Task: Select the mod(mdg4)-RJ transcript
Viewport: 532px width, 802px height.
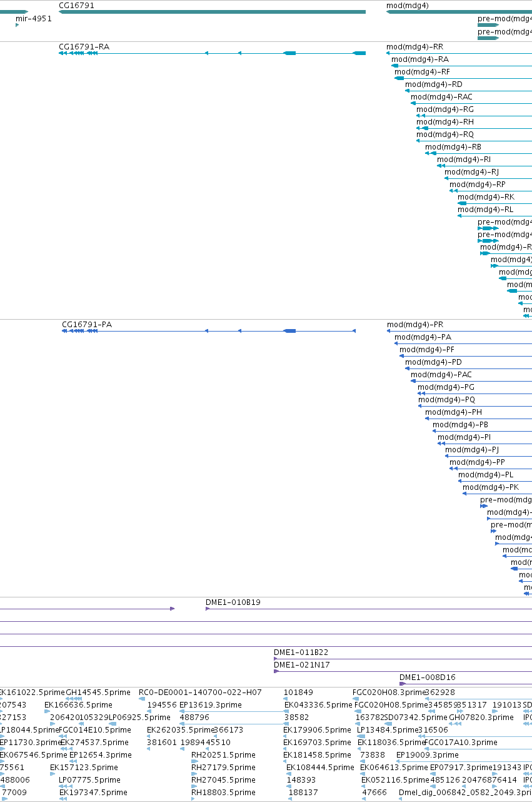Action: (472, 172)
